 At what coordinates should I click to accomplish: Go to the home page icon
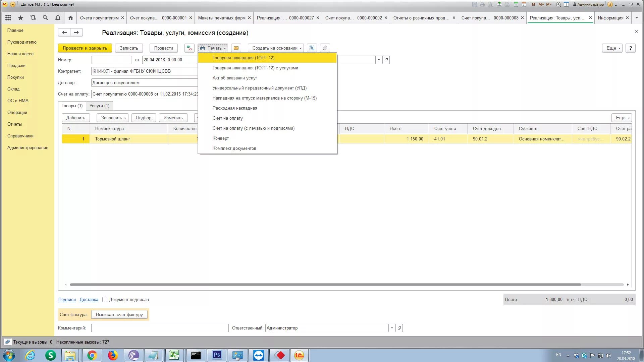70,18
